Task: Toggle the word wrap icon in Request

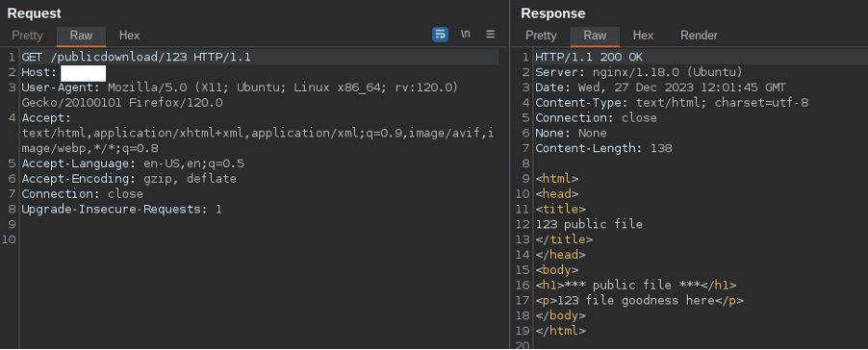Action: (x=440, y=35)
